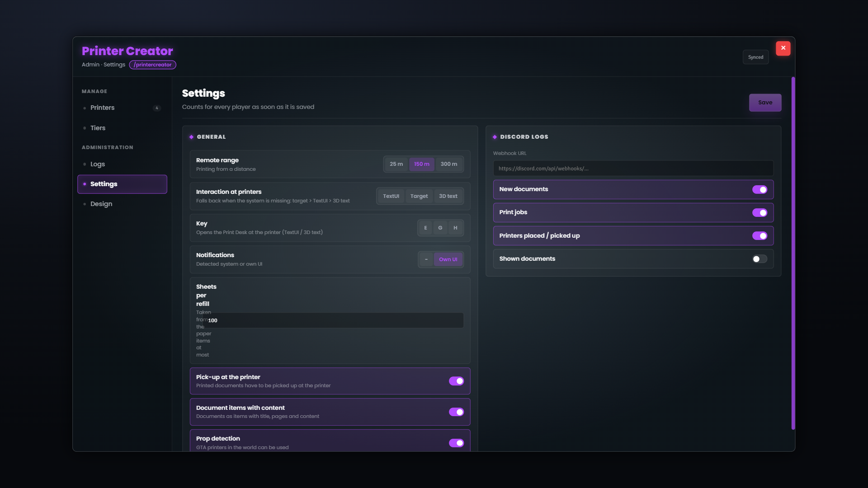Choose 3D text interaction at printers

point(448,196)
